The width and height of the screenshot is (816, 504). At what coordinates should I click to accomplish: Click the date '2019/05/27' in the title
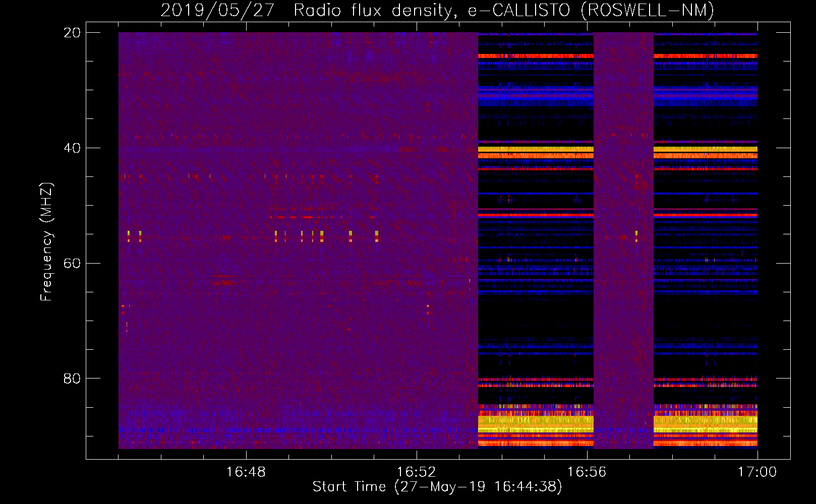[217, 10]
